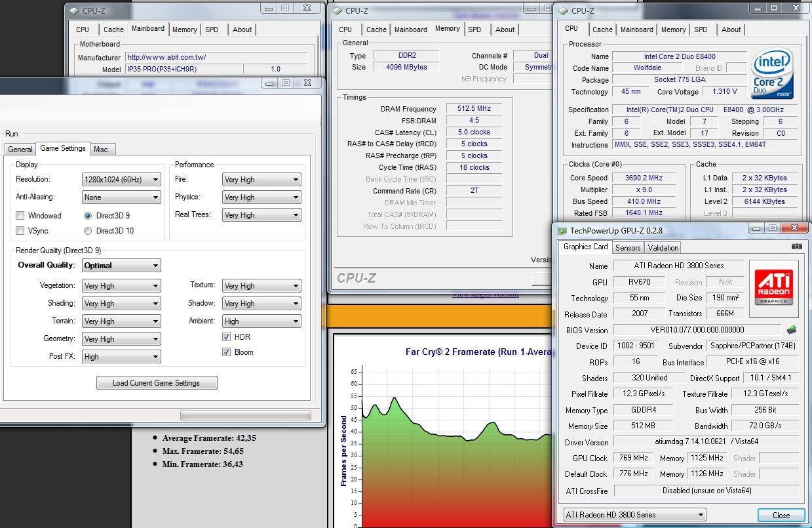Switch to the Sensors tab in GPU-Z

(x=627, y=247)
